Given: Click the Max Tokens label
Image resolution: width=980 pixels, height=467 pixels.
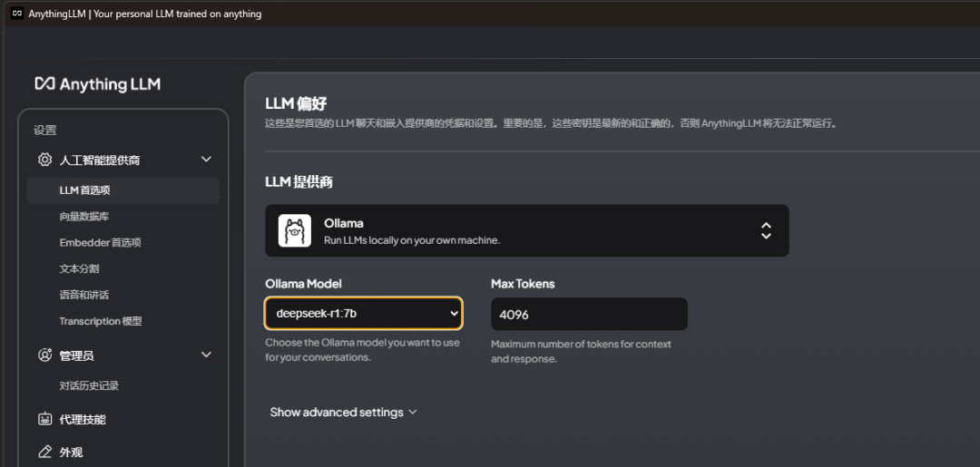Looking at the screenshot, I should [x=524, y=284].
